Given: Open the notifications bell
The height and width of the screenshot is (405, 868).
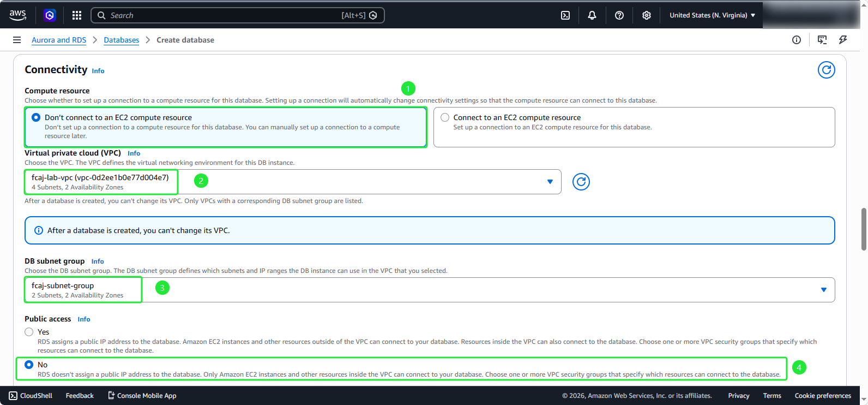Looking at the screenshot, I should coord(592,15).
